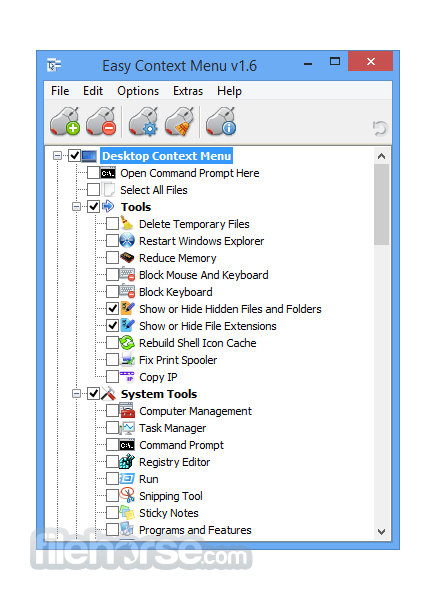The width and height of the screenshot is (437, 600).
Task: Click the Restart Windows Explorer globe icon
Action: [x=127, y=241]
